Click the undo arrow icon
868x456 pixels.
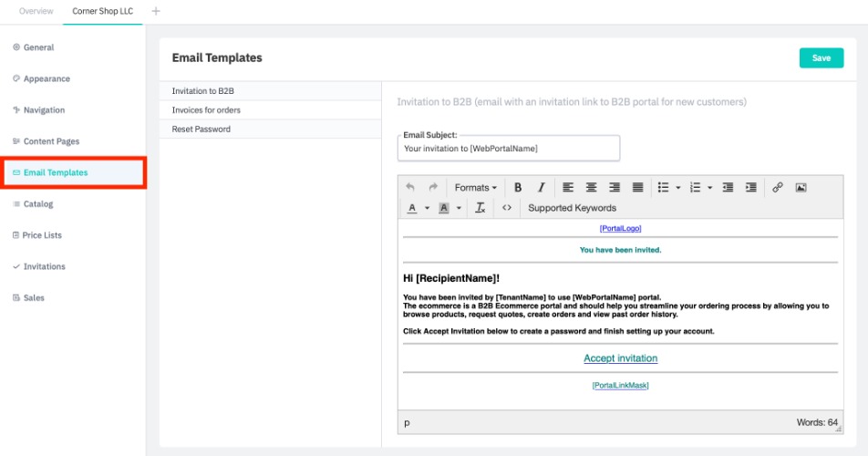coord(410,188)
